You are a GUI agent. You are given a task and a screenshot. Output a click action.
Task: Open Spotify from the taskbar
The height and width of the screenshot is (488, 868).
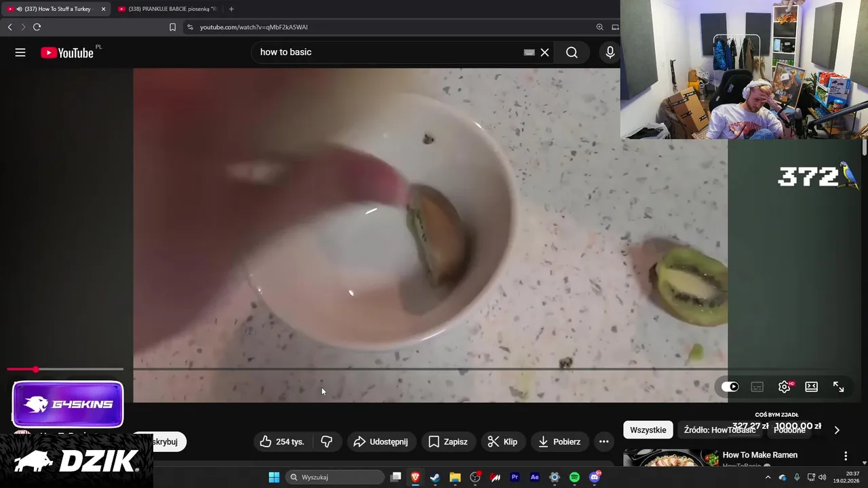point(574,477)
